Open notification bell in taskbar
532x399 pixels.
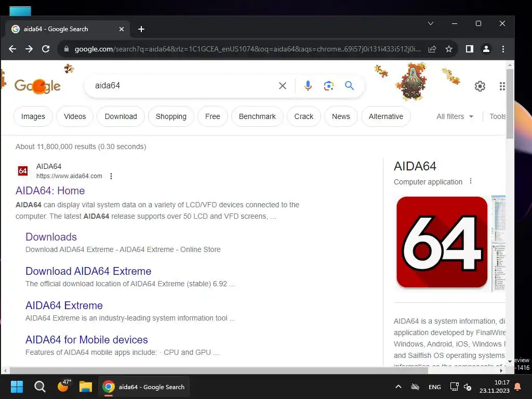tap(518, 387)
